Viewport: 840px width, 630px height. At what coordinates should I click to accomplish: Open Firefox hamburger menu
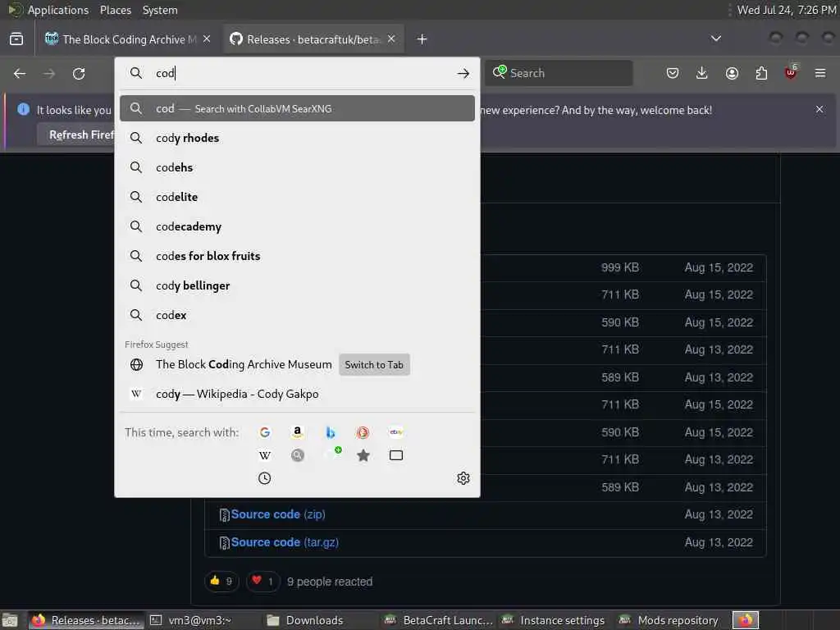click(820, 73)
